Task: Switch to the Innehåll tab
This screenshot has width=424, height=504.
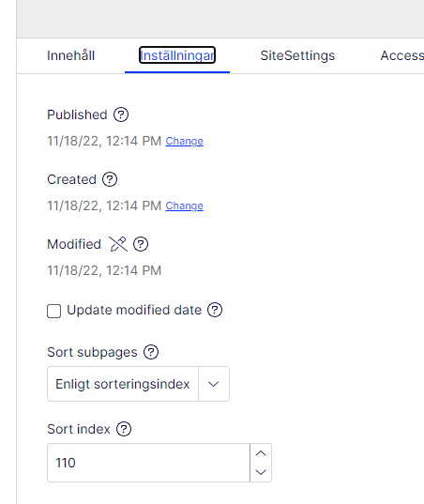Action: 70,55
